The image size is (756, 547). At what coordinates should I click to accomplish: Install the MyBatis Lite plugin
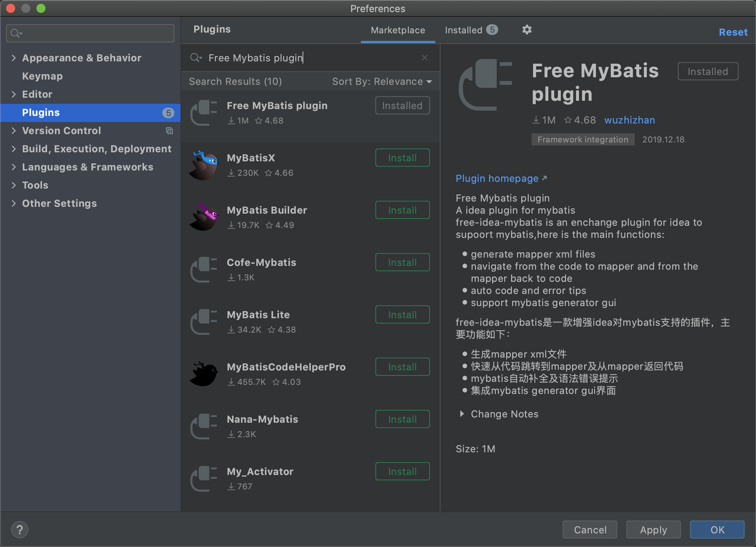(402, 314)
